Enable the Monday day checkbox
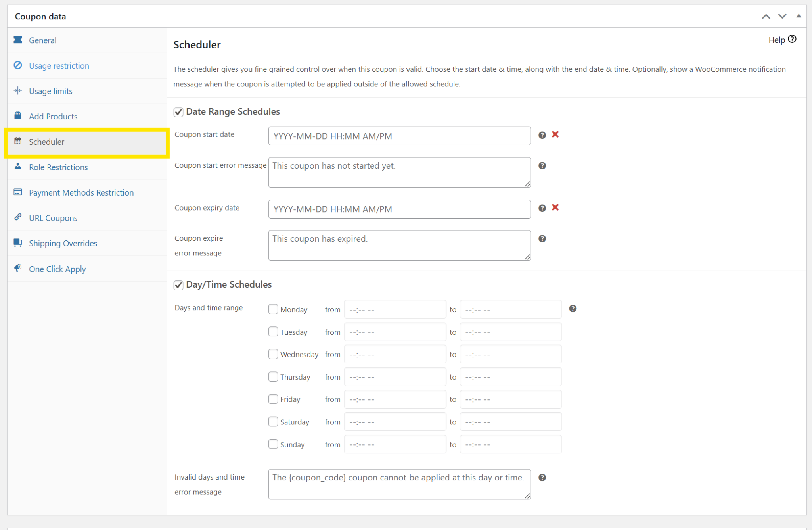This screenshot has width=812, height=530. [x=273, y=309]
